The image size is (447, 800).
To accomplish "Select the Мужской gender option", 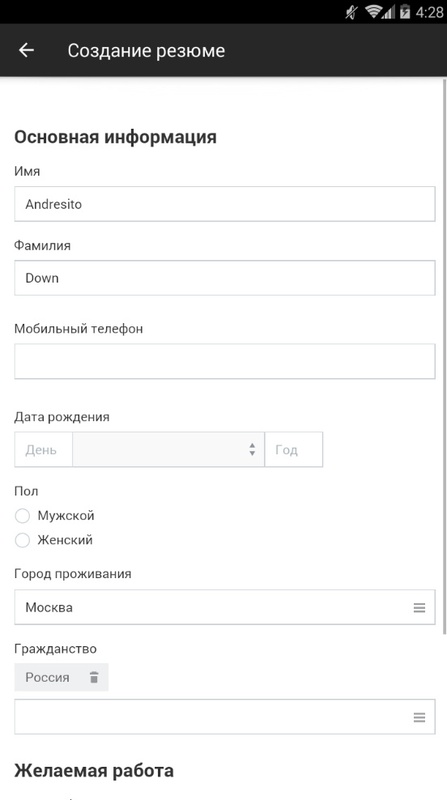I will 55,516.
